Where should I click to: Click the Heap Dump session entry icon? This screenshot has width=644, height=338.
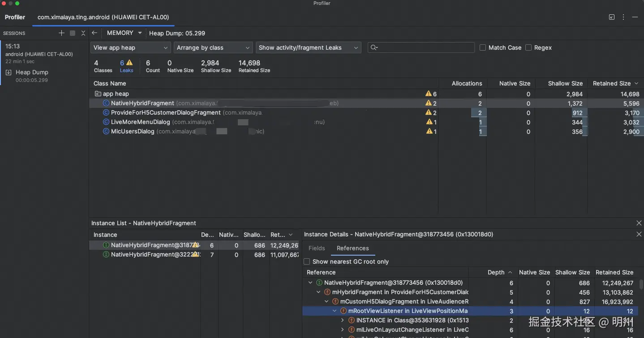9,73
